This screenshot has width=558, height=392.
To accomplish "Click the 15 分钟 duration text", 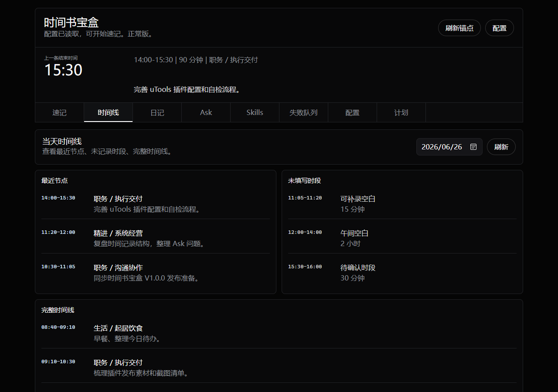I will click(x=353, y=209).
